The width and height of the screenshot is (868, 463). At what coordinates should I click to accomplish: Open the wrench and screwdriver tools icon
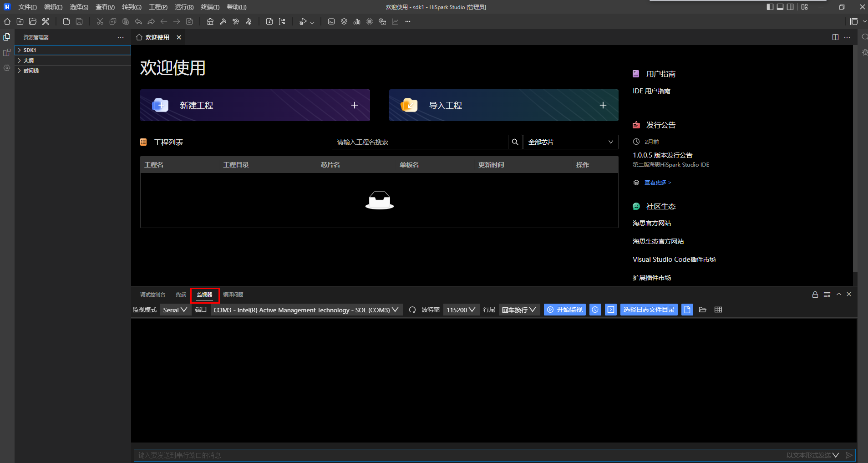(46, 21)
